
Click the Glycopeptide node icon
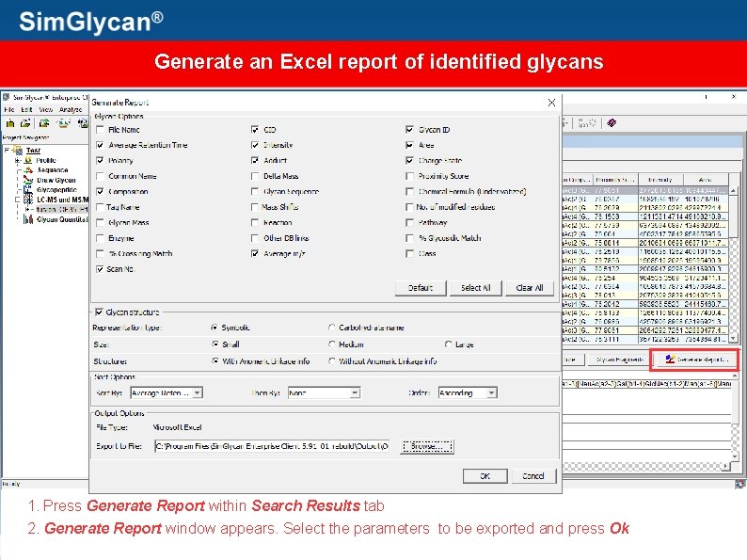(28, 189)
